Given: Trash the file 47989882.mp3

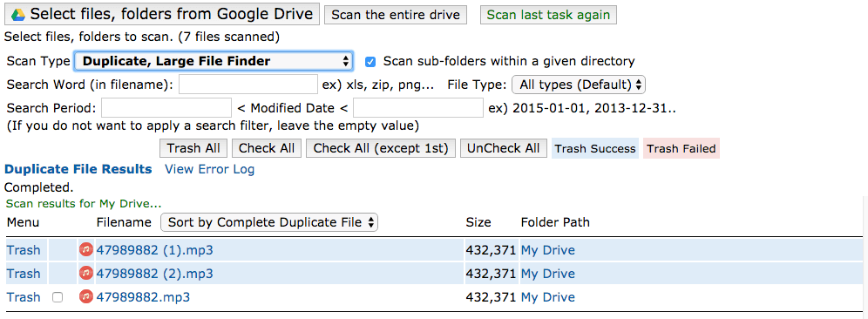Looking at the screenshot, I should (x=24, y=298).
